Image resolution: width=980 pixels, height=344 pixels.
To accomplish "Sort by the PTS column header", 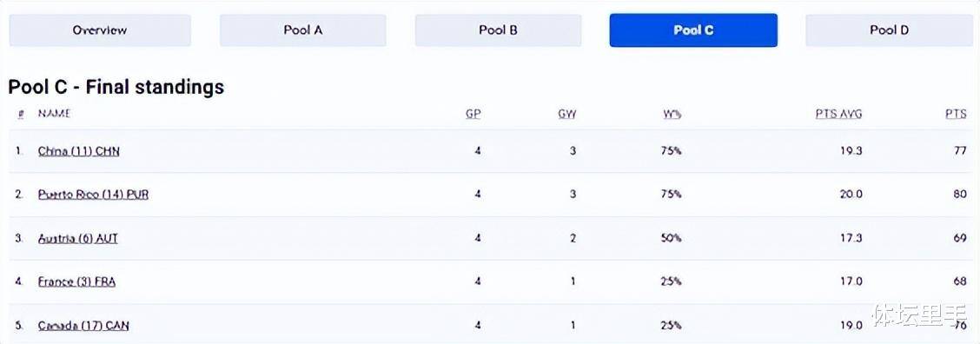I will [956, 115].
